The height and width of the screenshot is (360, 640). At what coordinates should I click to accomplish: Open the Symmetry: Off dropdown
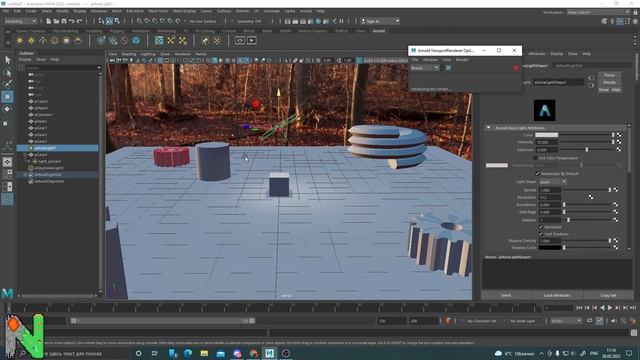pos(249,21)
